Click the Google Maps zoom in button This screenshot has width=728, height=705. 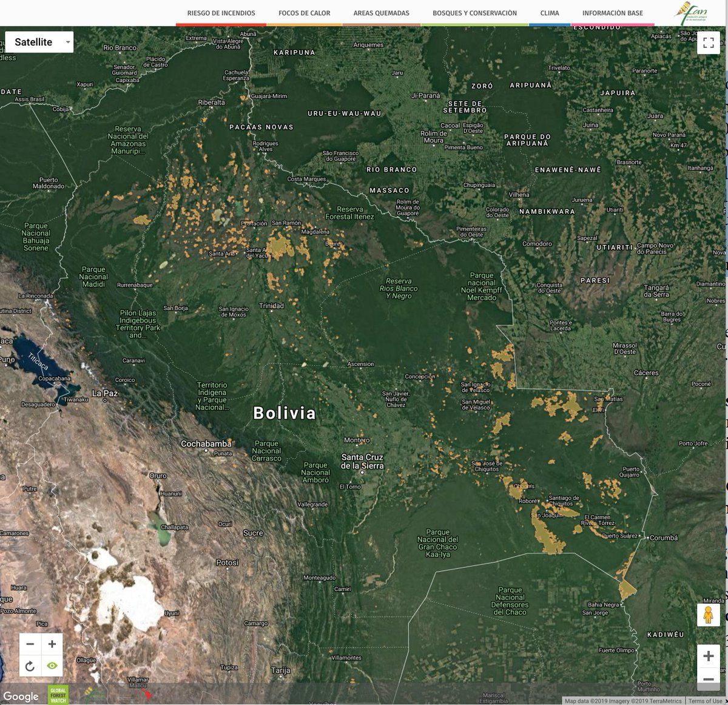[708, 656]
